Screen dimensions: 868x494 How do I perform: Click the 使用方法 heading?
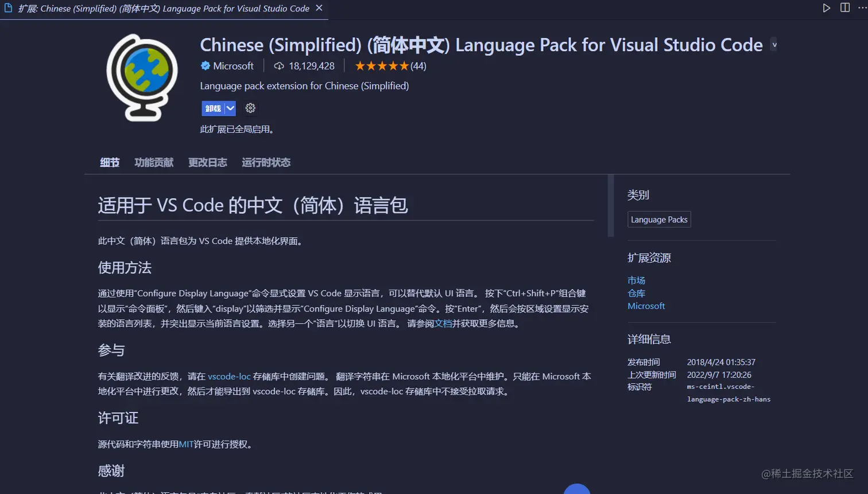[125, 268]
